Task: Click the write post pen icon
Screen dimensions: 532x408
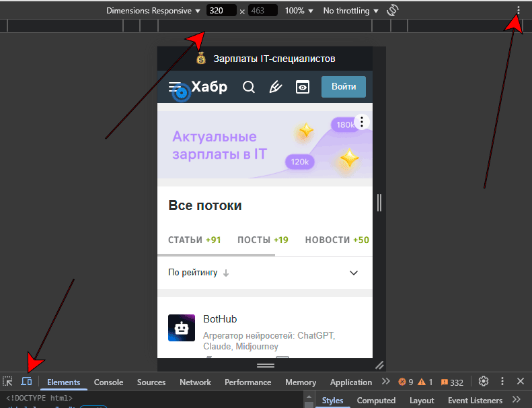Action: (275, 88)
